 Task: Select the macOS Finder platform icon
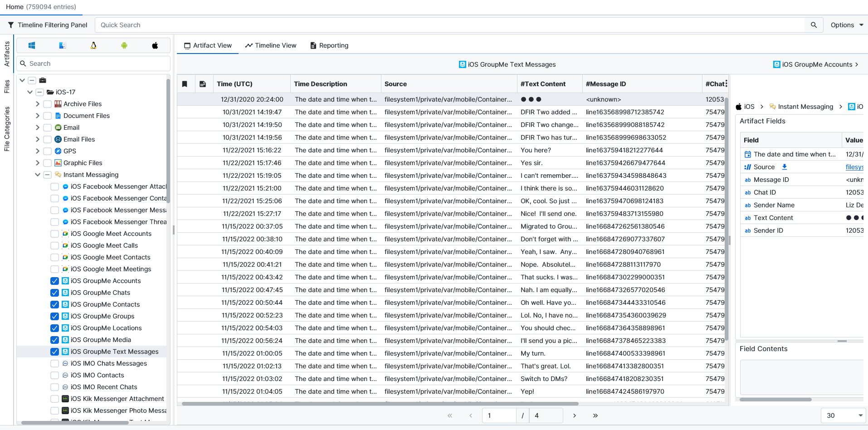[x=63, y=45]
